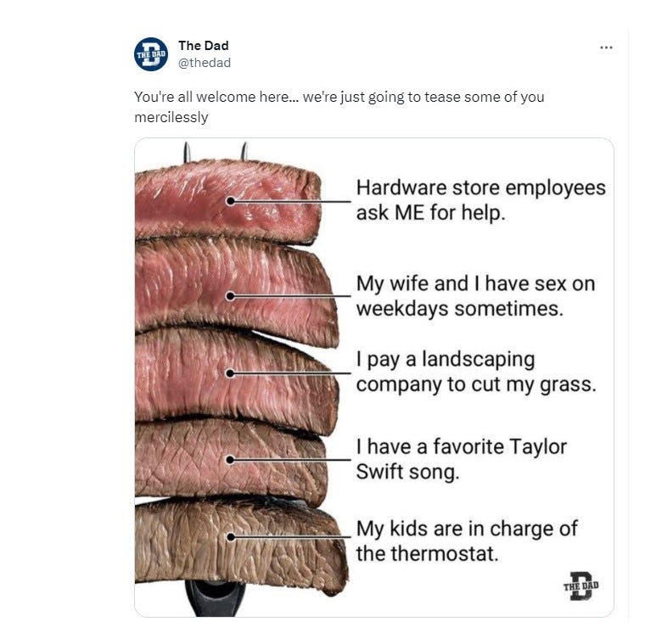Click the dot marker on bottom steak slice
The height and width of the screenshot is (644, 645).
[230, 537]
